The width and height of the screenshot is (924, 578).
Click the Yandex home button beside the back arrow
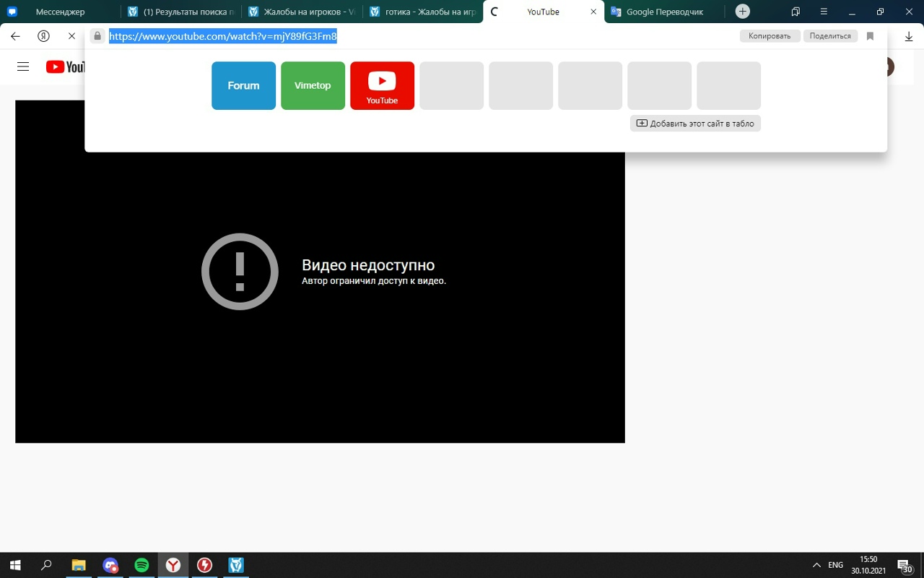43,36
